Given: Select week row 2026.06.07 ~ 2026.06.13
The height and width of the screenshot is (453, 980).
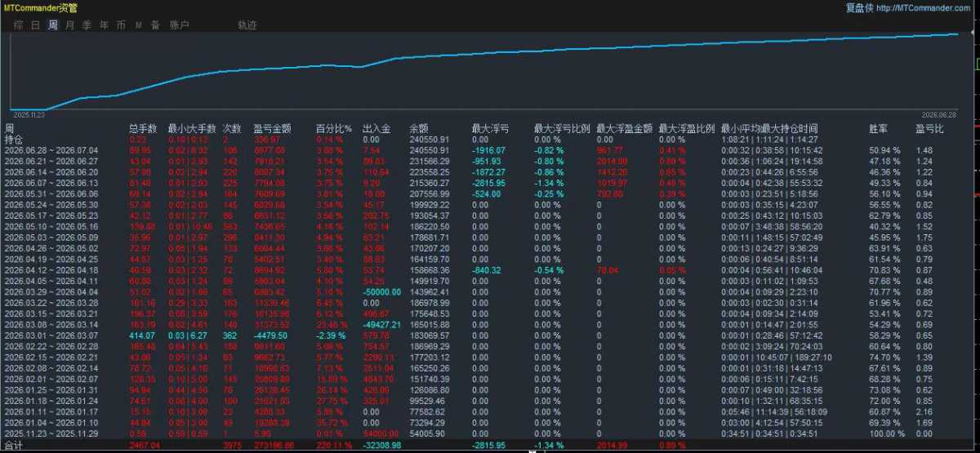Looking at the screenshot, I should [x=51, y=183].
